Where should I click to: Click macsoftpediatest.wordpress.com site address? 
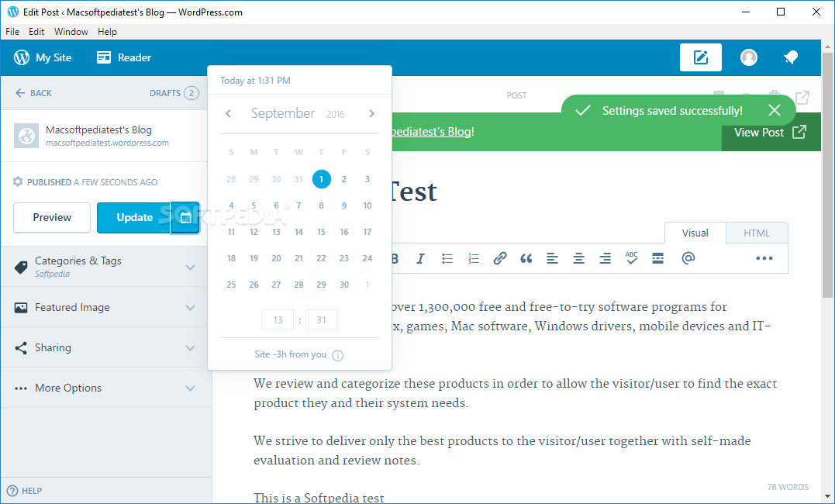(x=107, y=143)
